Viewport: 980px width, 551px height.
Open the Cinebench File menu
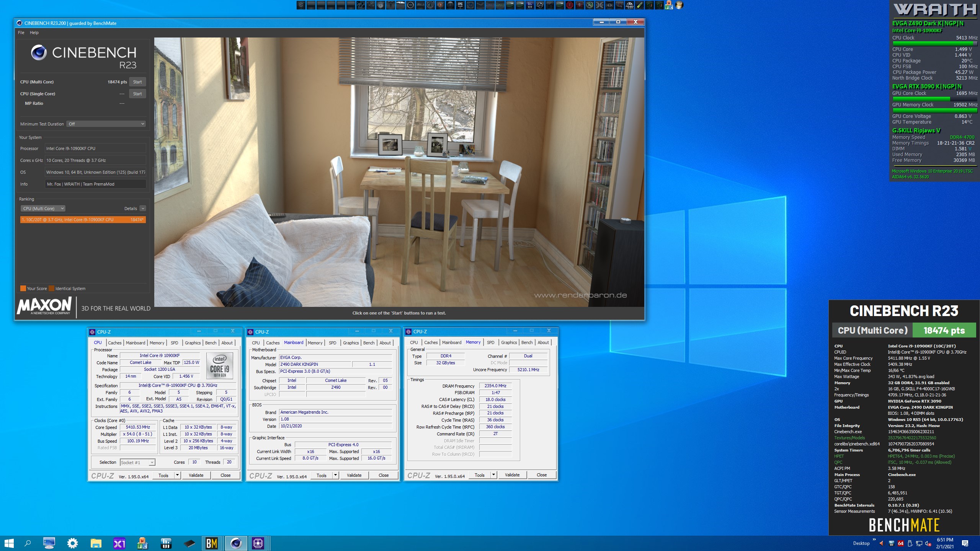point(21,33)
